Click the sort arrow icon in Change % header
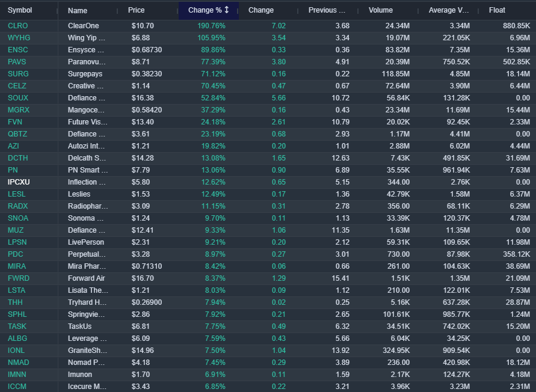Viewport: 536px width, 392px height. click(x=226, y=10)
